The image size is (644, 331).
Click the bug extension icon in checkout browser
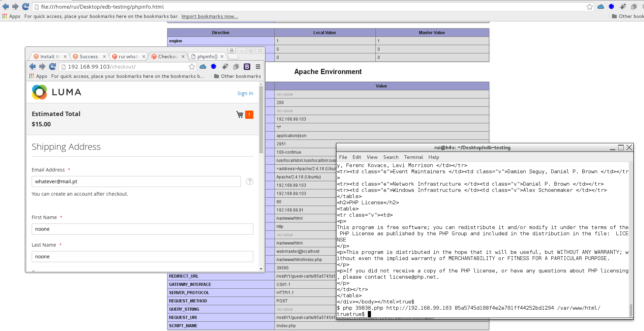(225, 66)
